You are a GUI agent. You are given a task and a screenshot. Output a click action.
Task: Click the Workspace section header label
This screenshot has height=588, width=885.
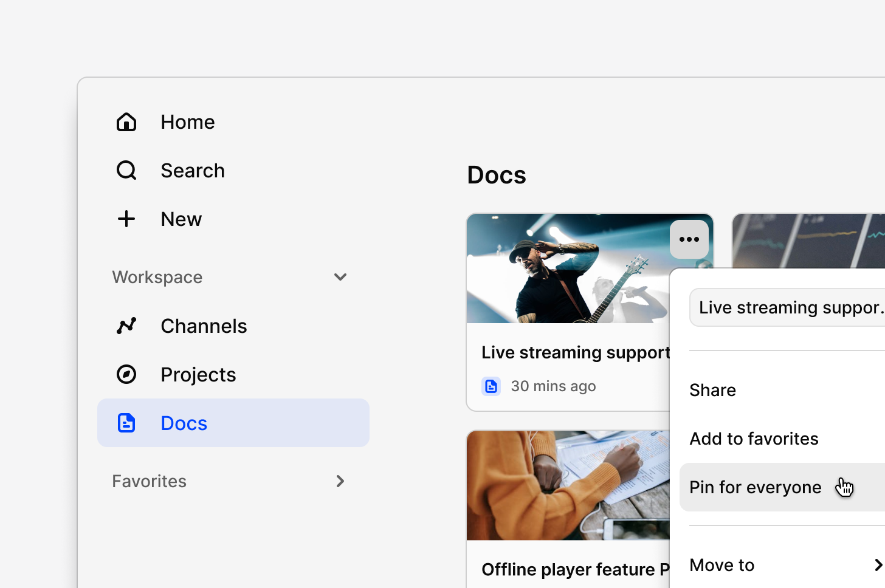click(157, 277)
